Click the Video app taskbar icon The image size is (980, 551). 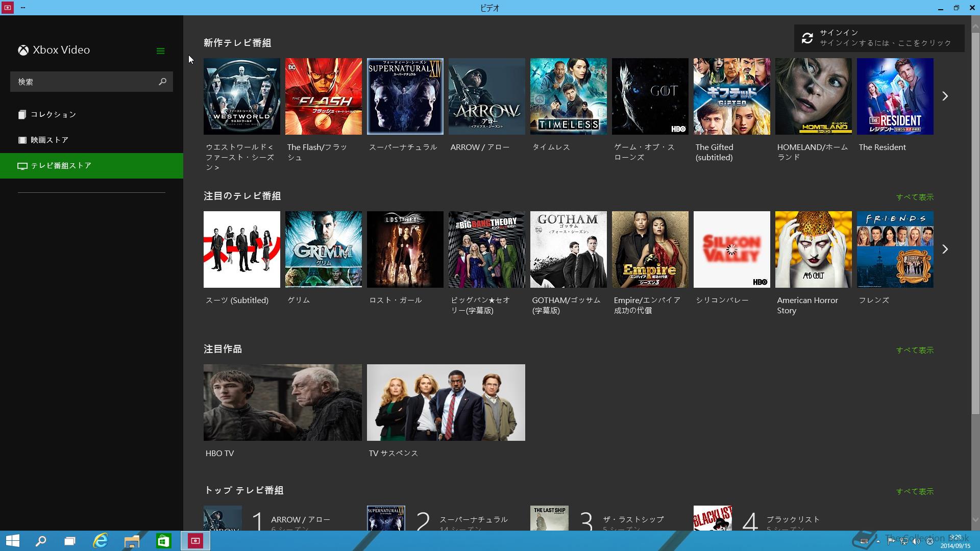pyautogui.click(x=195, y=541)
